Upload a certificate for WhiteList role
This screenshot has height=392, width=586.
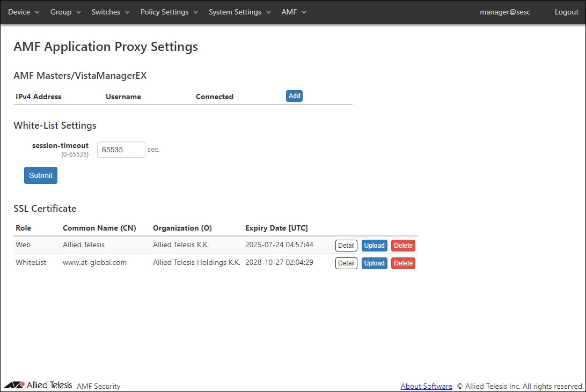(x=374, y=263)
